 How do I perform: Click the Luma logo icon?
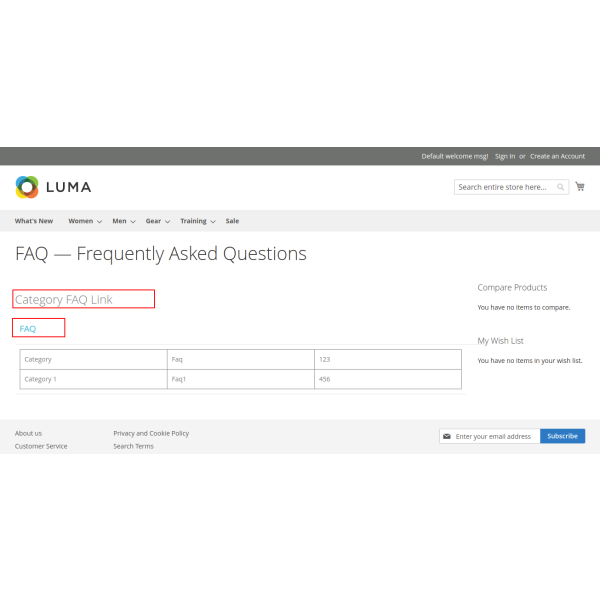click(27, 187)
